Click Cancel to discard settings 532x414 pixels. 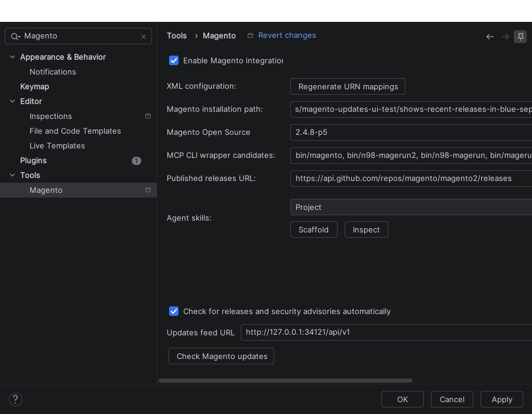click(452, 399)
